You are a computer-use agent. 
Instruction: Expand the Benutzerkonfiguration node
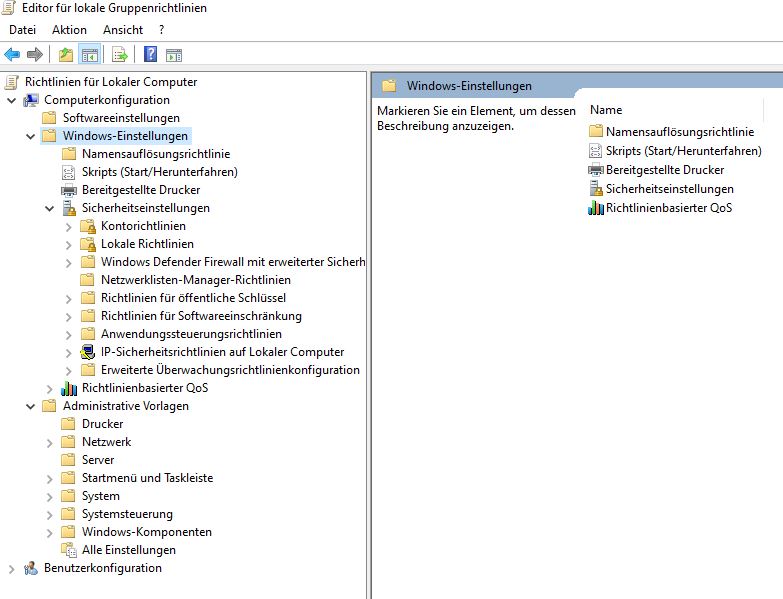(11, 569)
